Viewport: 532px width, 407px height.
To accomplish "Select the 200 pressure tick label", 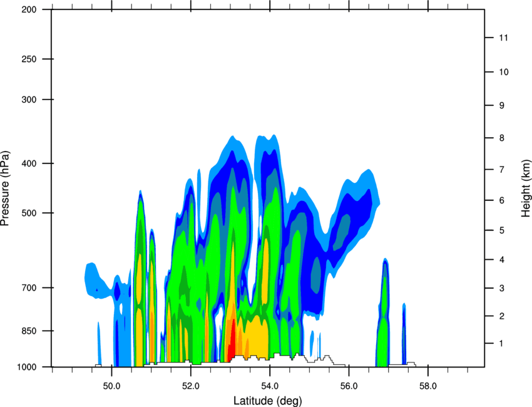I will click(29, 9).
